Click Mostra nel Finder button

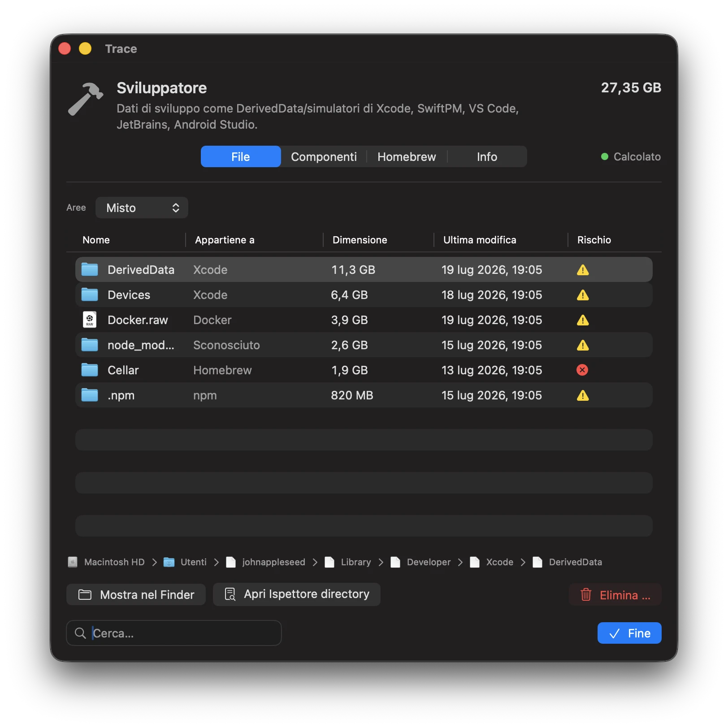pyautogui.click(x=136, y=594)
